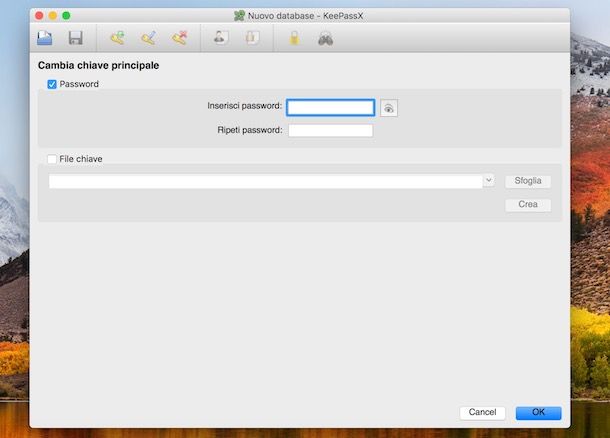Click the Cambia chiave principale heading
The height and width of the screenshot is (438, 610).
(x=98, y=65)
